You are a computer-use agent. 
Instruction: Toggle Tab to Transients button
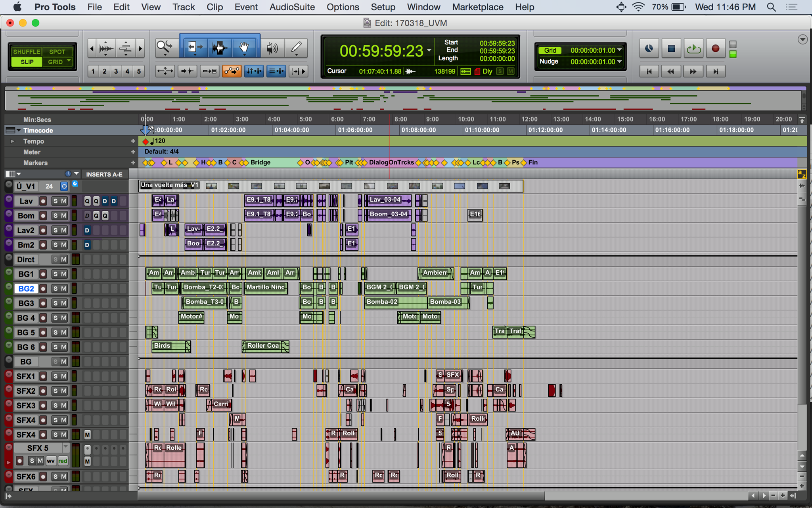[x=187, y=71]
